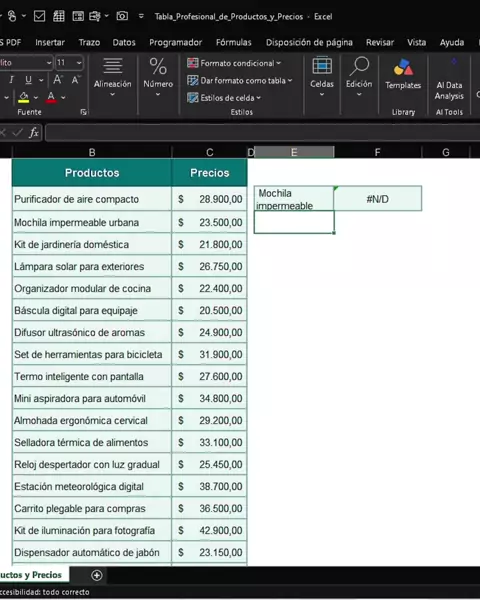480x600 pixels.
Task: Open the Edición group button
Action: tap(359, 77)
